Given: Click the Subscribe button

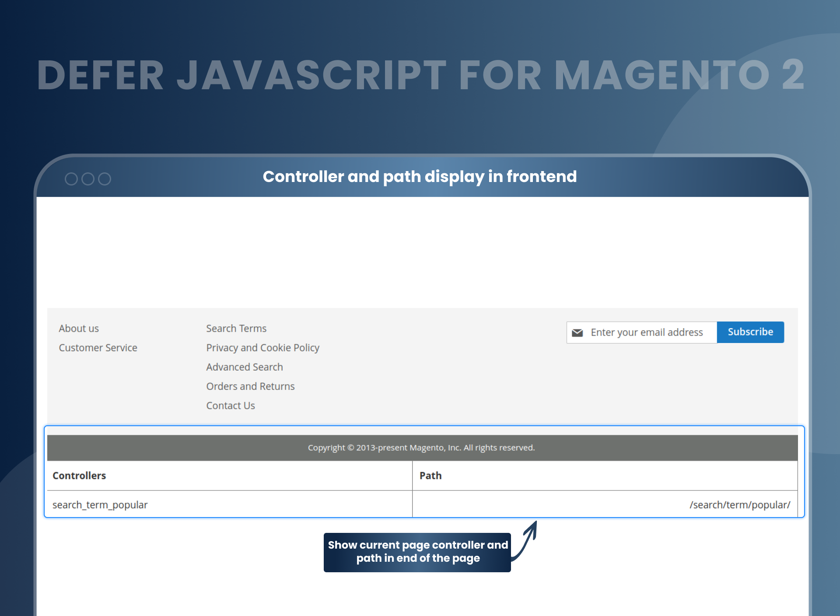Looking at the screenshot, I should [x=750, y=332].
